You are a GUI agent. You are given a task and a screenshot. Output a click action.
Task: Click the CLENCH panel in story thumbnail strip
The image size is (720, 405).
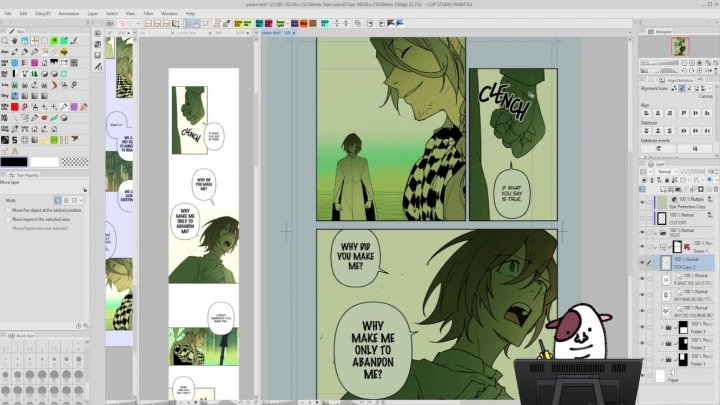tap(189, 120)
